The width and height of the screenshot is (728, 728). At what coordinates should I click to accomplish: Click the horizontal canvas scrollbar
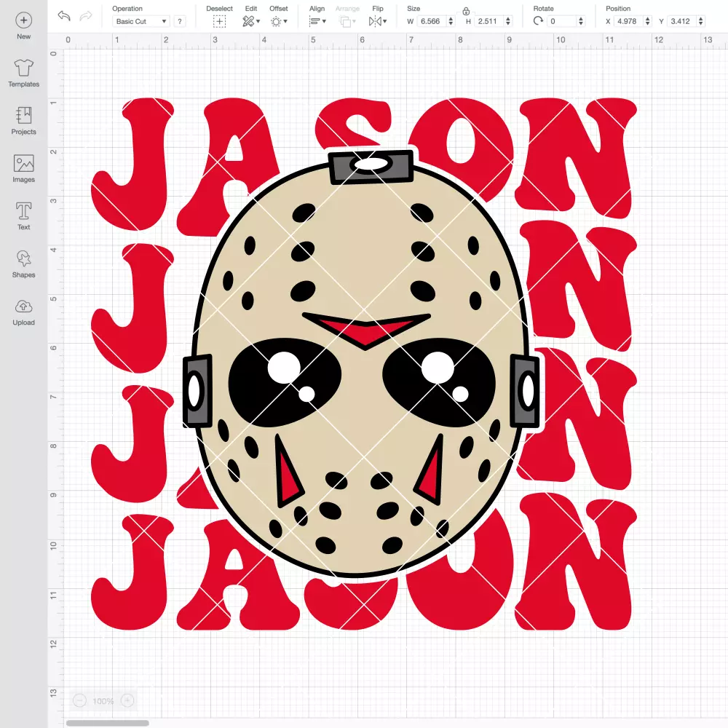[107, 723]
